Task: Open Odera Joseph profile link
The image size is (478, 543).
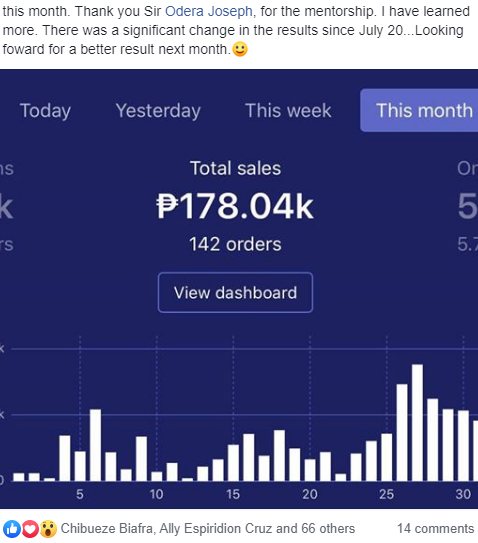Action: pyautogui.click(x=209, y=11)
